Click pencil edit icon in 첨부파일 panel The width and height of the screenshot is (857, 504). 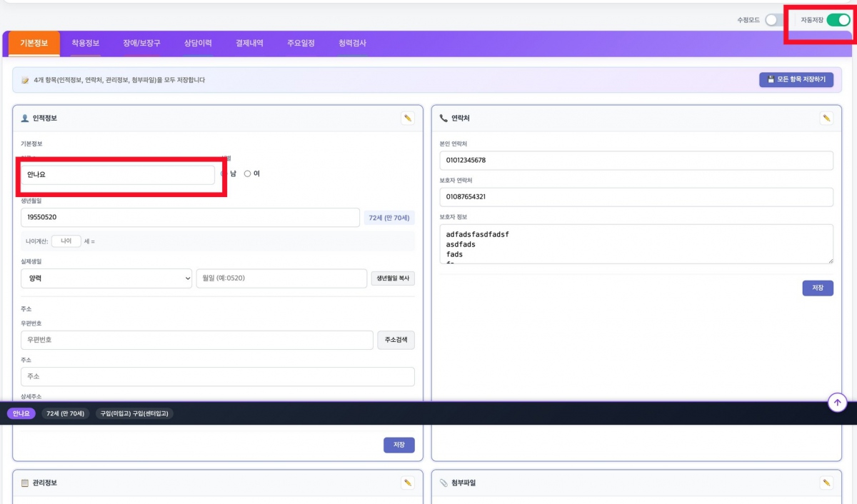(826, 483)
